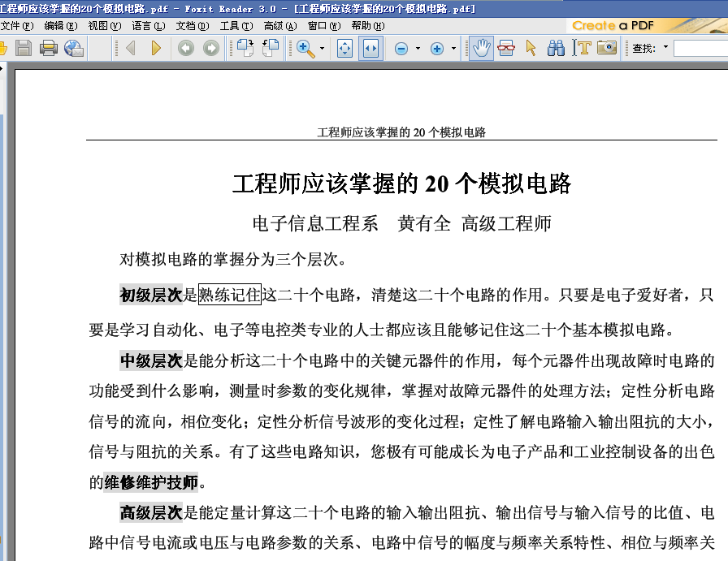Open the 视图(V) menu

(105, 26)
